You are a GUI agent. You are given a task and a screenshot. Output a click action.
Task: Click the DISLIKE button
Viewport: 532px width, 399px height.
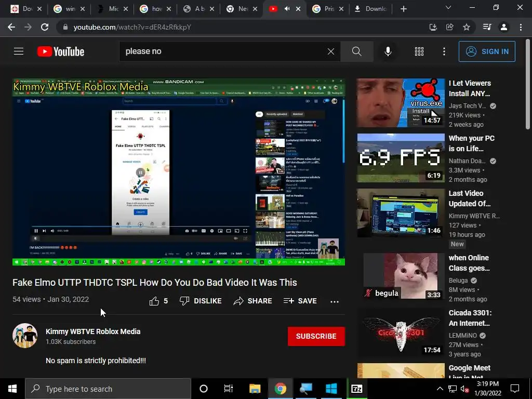(x=201, y=301)
